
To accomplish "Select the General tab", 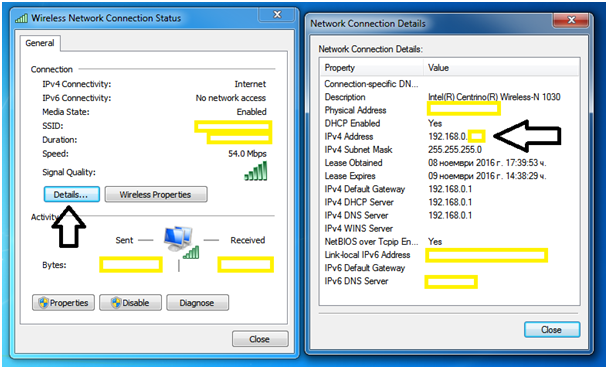I will [x=40, y=43].
